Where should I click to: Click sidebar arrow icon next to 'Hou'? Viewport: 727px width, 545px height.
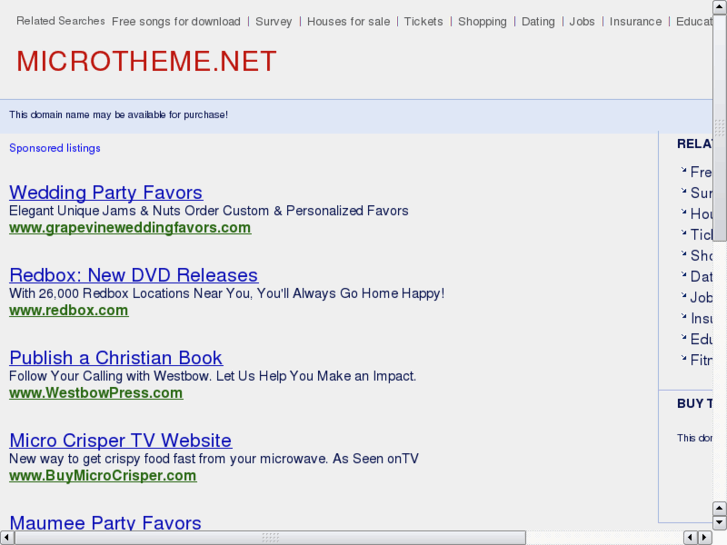coord(683,212)
